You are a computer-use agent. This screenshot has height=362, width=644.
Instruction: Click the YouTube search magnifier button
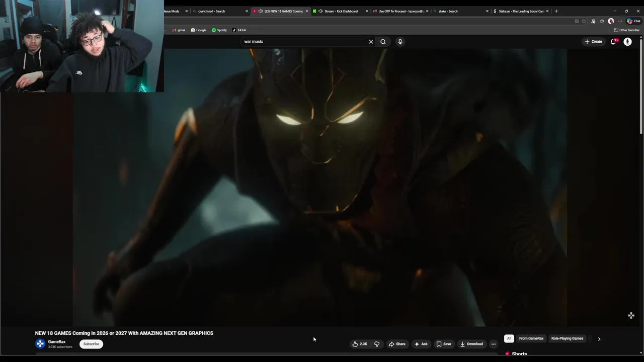[x=383, y=42]
